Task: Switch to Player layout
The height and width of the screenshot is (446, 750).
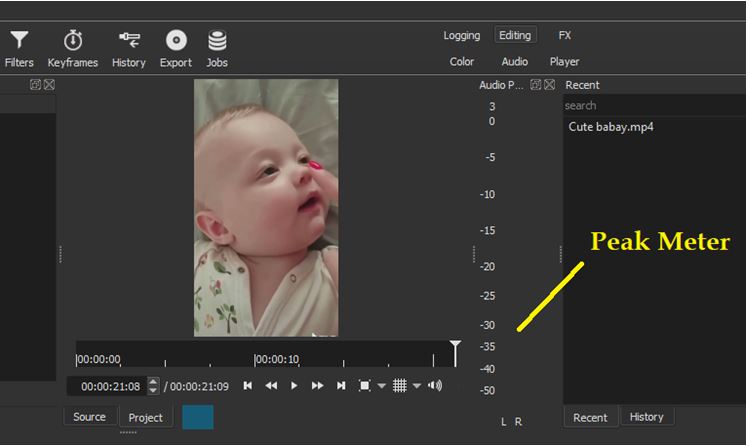Action: click(x=564, y=62)
